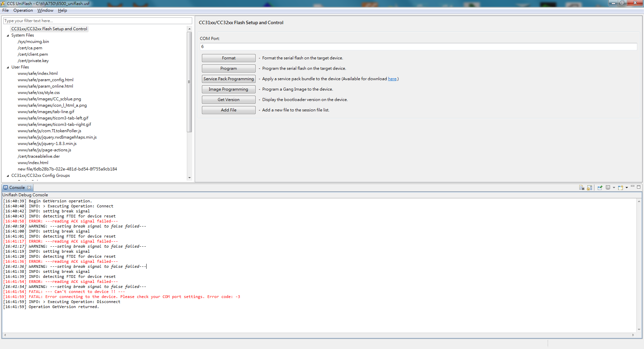
Task: Select www/safe/images/icon_l_html_a.png file
Action: [x=52, y=105]
